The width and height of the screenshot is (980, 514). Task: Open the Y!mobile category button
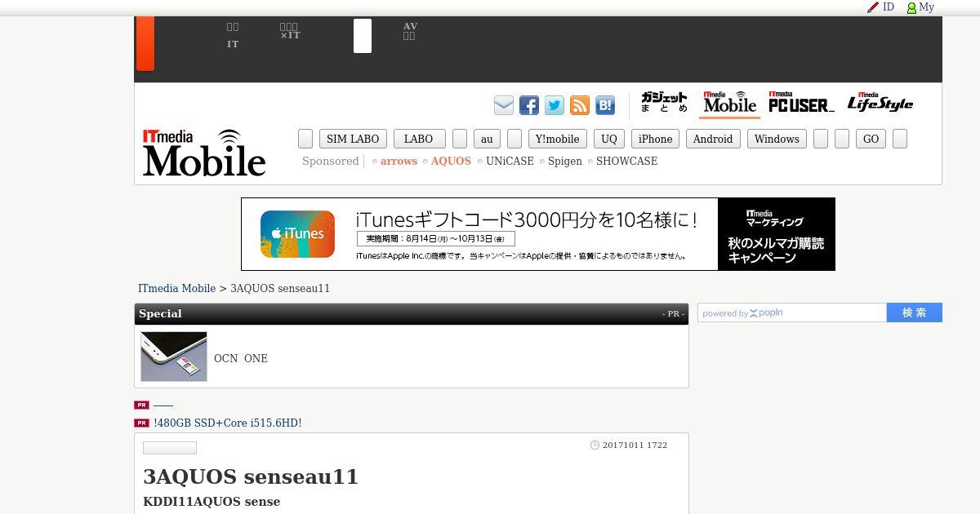[557, 139]
